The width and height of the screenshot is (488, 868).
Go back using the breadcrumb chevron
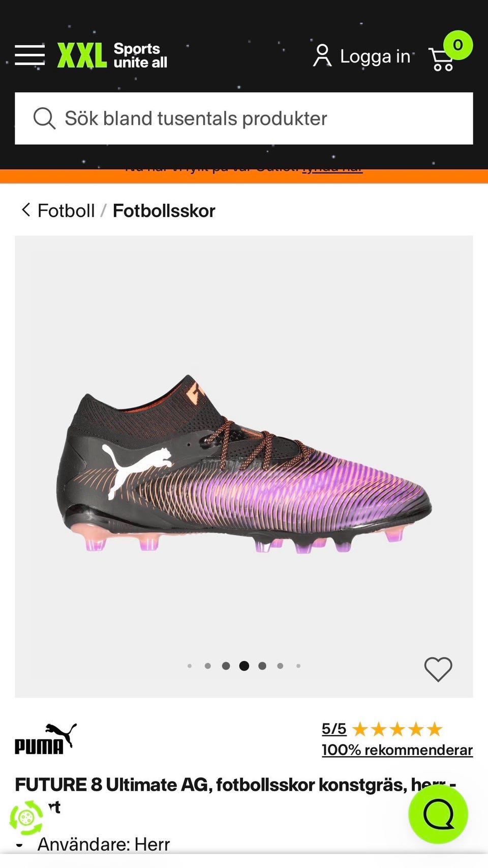pyautogui.click(x=26, y=210)
